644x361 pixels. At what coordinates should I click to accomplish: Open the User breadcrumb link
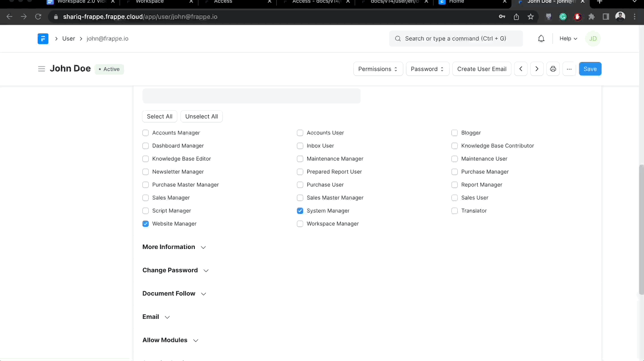point(69,39)
